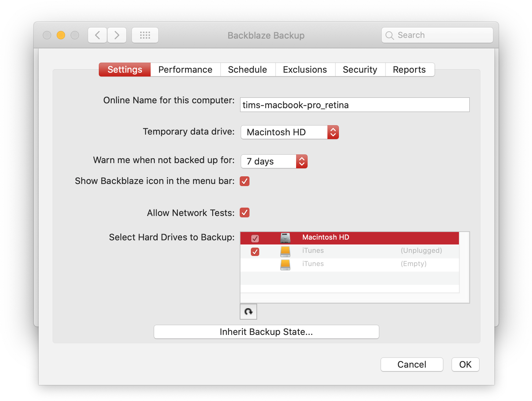
Task: Open the Schedule tab
Action: [x=248, y=70]
